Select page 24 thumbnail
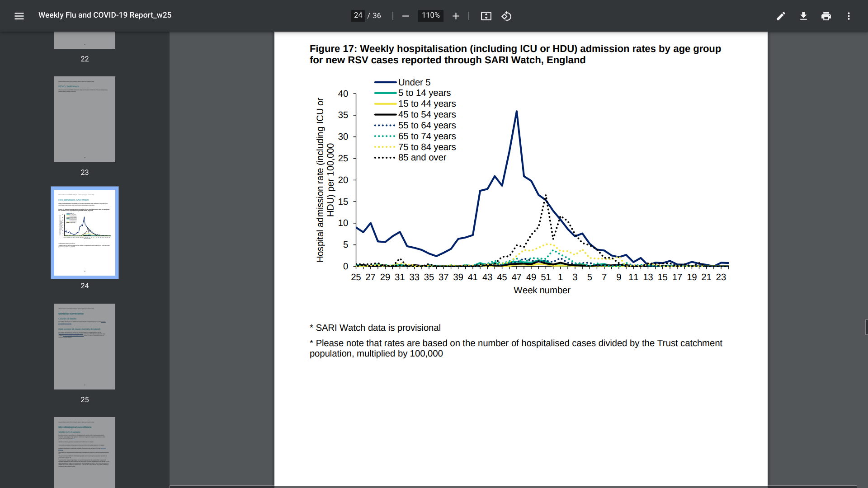This screenshot has height=488, width=868. pyautogui.click(x=85, y=232)
